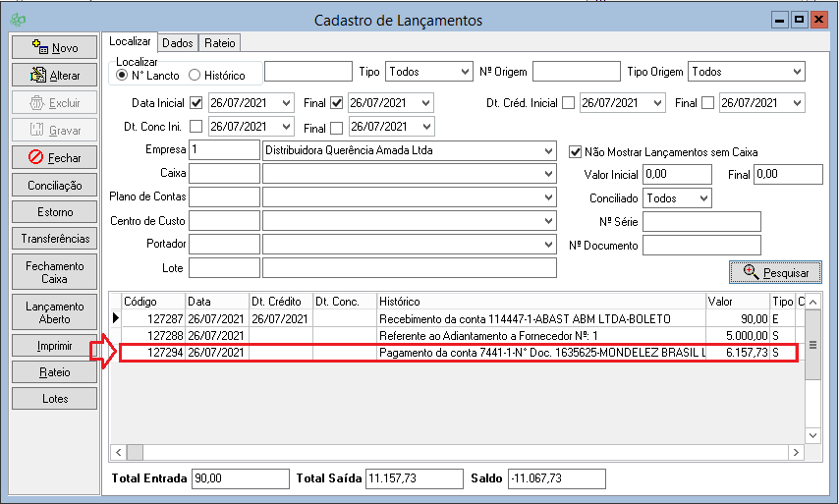This screenshot has height=504, width=839.
Task: Switch to the Rateio tab
Action: [219, 42]
